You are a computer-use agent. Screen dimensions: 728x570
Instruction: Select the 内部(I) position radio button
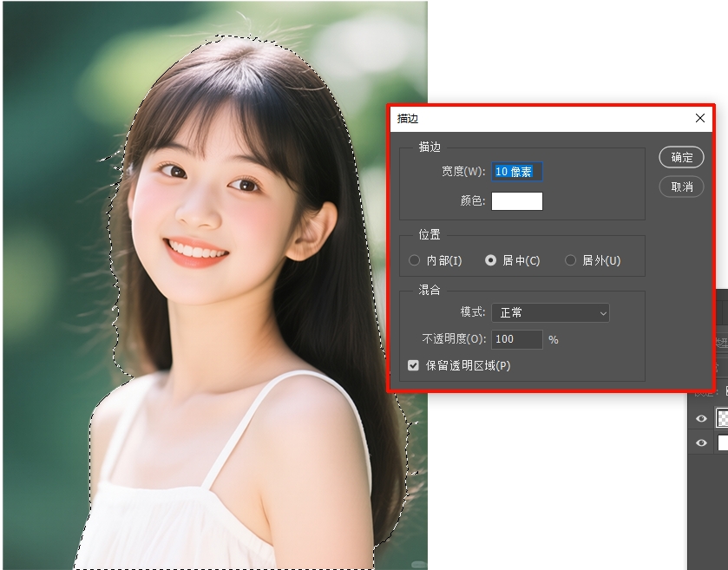(414, 259)
